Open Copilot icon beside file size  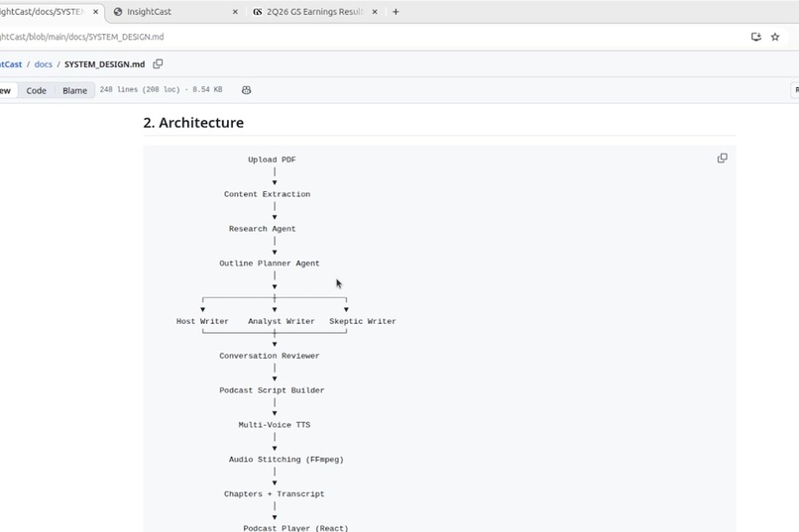246,90
